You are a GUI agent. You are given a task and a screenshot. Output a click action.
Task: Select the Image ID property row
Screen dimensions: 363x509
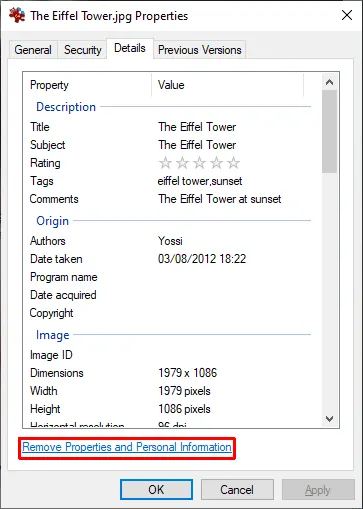tap(170, 355)
